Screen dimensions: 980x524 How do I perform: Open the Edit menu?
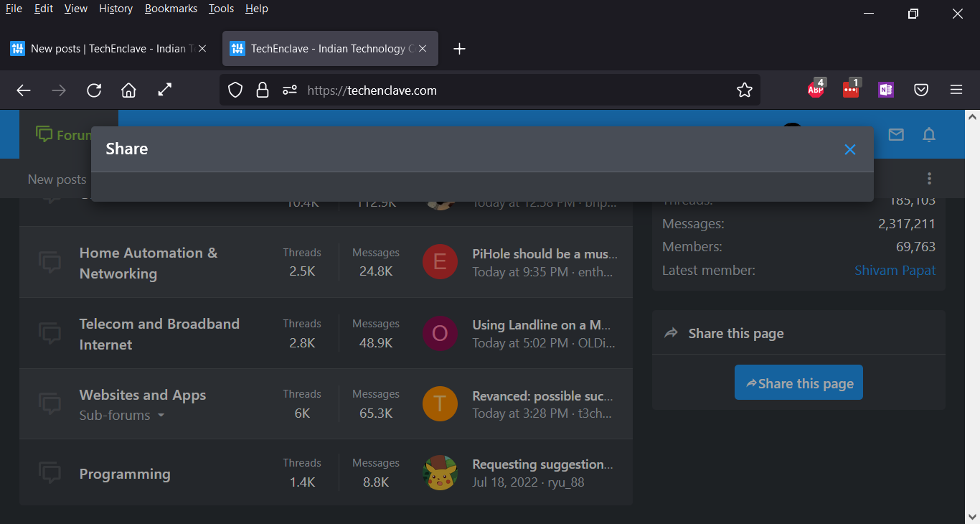44,9
